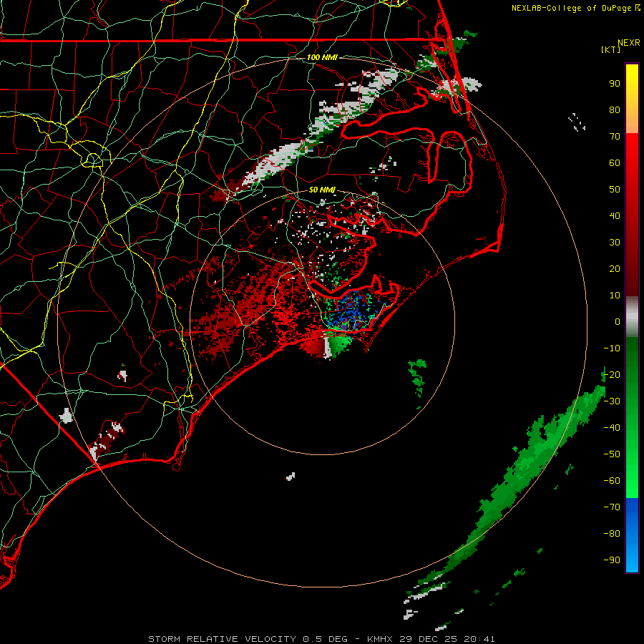644x644 pixels.
Task: Click the -10 legend value label
Action: point(612,348)
